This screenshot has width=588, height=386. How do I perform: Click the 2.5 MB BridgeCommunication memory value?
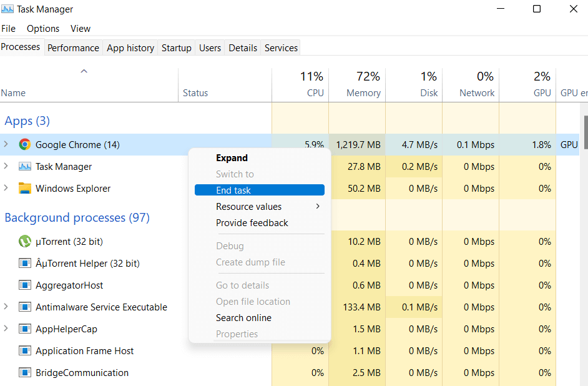coord(366,373)
